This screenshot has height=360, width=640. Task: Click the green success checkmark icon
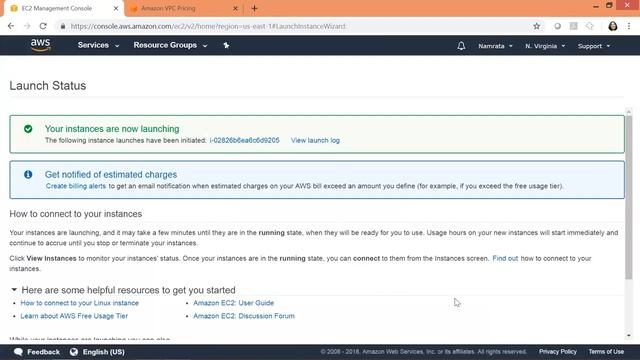(x=28, y=129)
